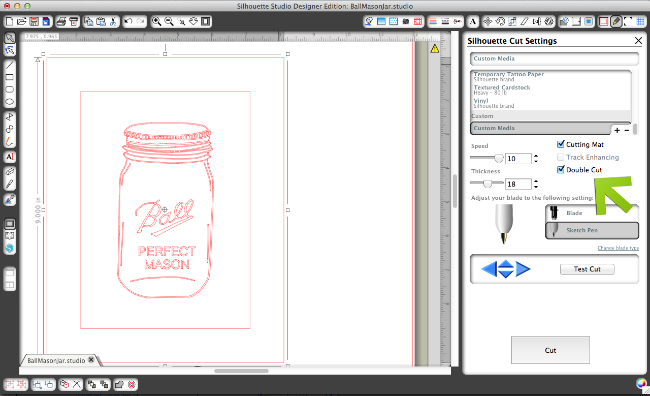
Task: Undo the last action
Action: click(x=129, y=21)
